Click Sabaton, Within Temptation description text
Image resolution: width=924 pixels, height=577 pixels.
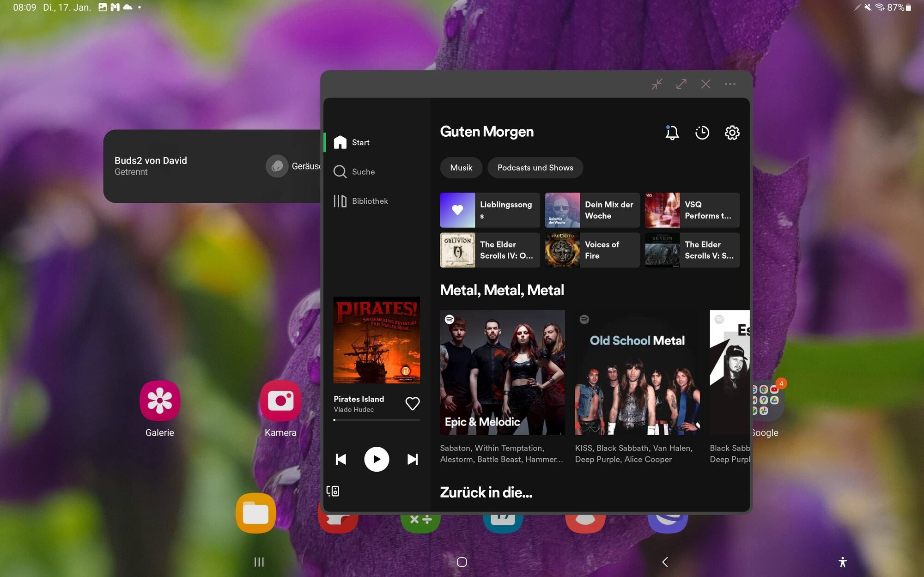coord(502,454)
